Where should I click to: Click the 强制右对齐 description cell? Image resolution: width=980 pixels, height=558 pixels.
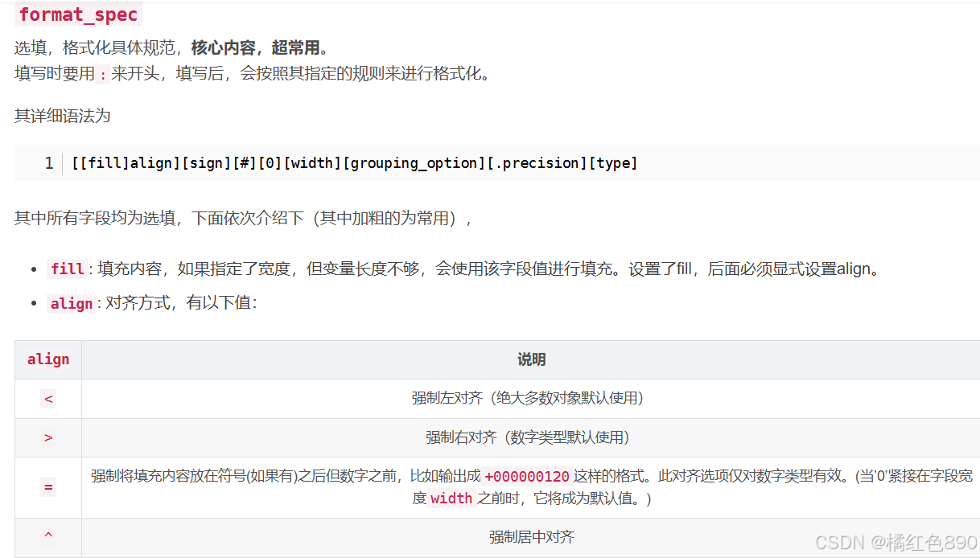531,437
